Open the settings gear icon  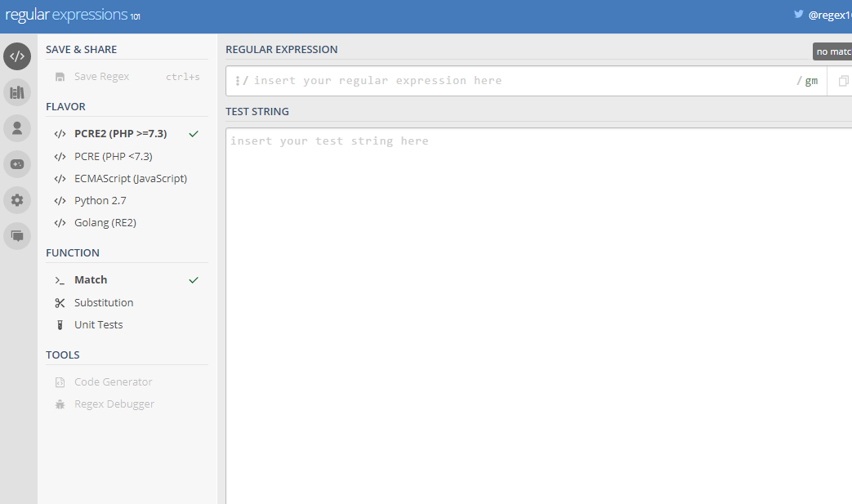point(16,199)
